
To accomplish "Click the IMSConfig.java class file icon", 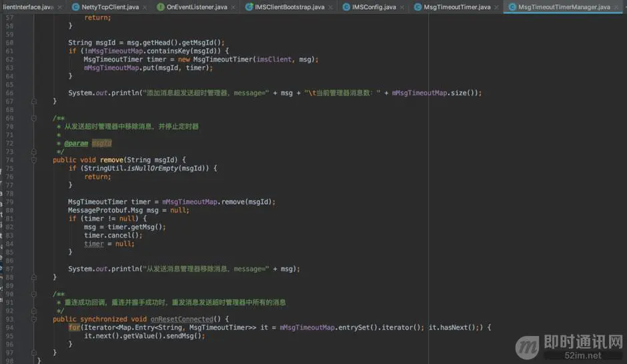I will [346, 7].
